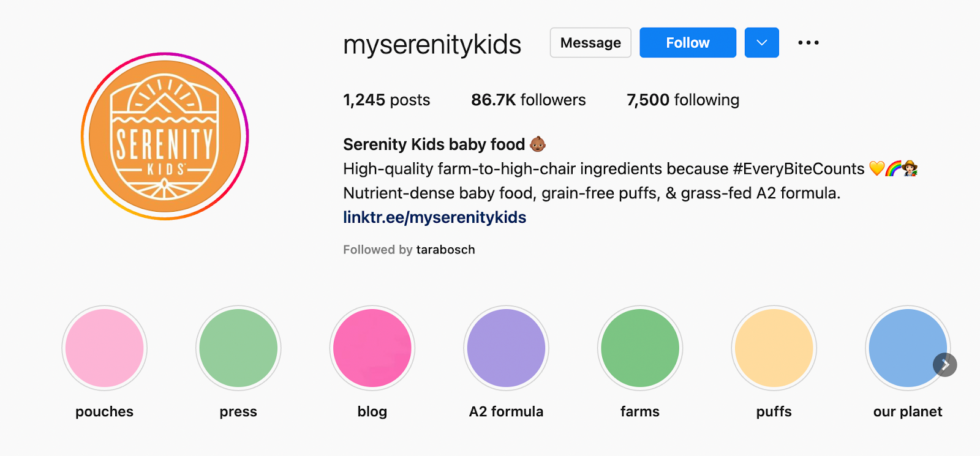The image size is (980, 456).
Task: Open the linktr.ee/myserenitykids link
Action: point(434,217)
